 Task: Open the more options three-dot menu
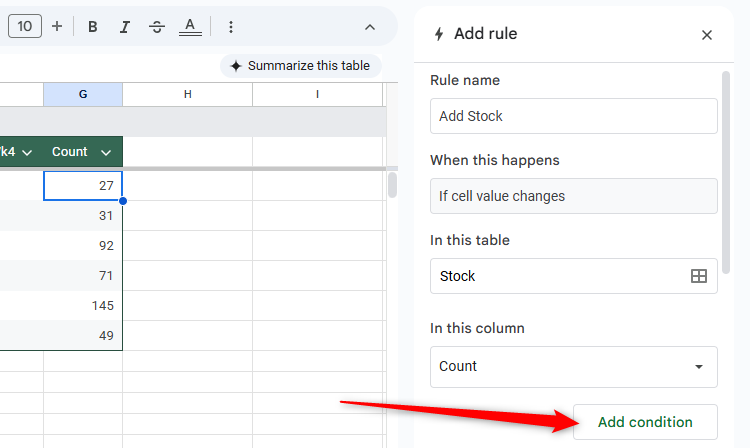point(231,27)
